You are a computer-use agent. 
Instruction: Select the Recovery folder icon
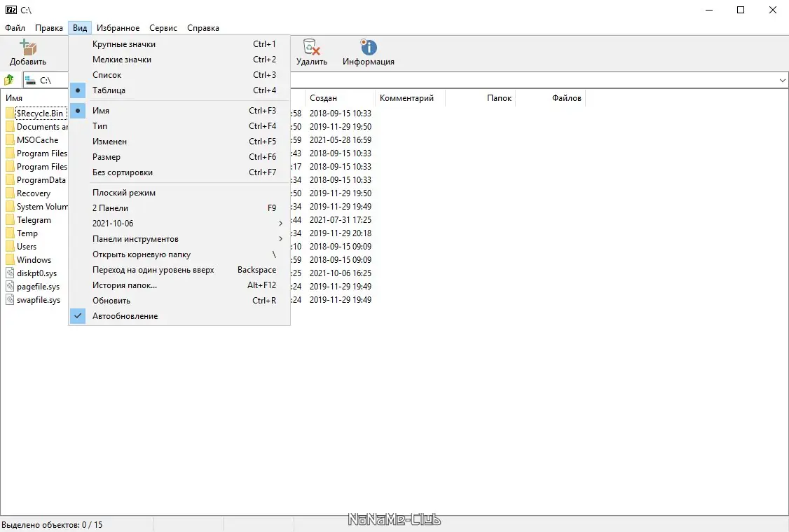(x=10, y=193)
